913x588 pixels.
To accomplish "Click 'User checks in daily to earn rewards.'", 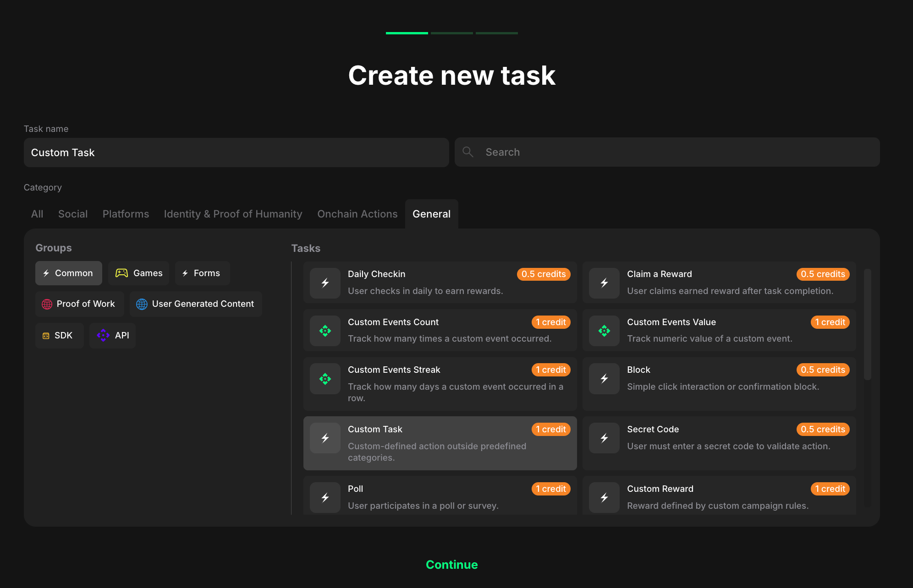I will 425,291.
